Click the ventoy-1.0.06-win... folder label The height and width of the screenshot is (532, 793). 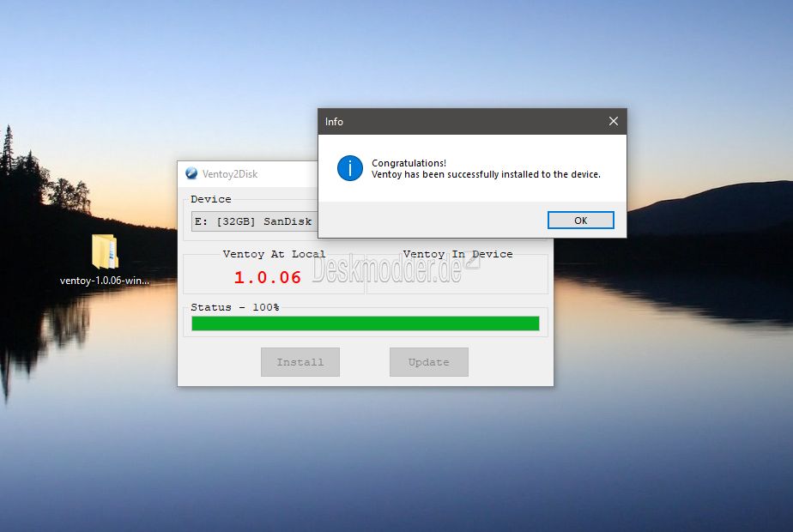(105, 281)
